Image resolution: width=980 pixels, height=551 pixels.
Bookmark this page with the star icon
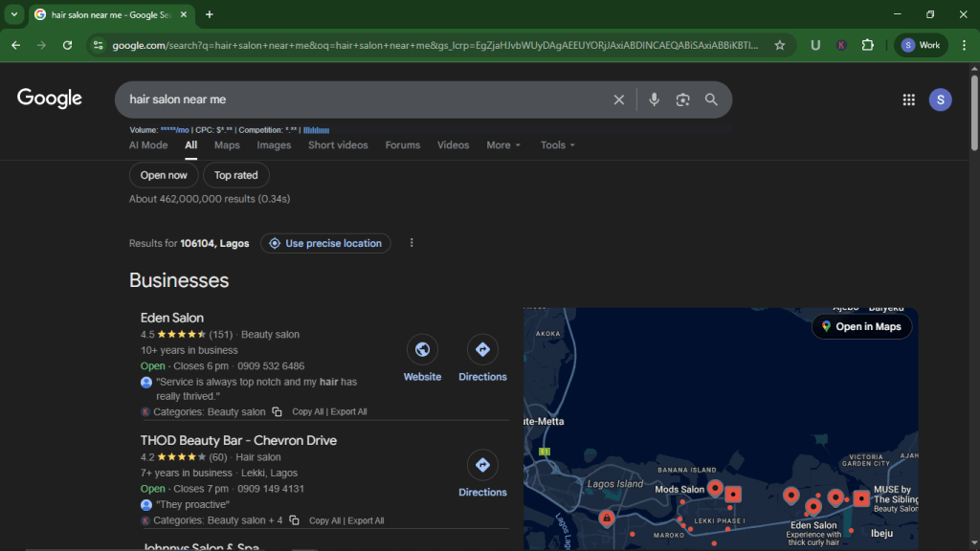pyautogui.click(x=780, y=44)
